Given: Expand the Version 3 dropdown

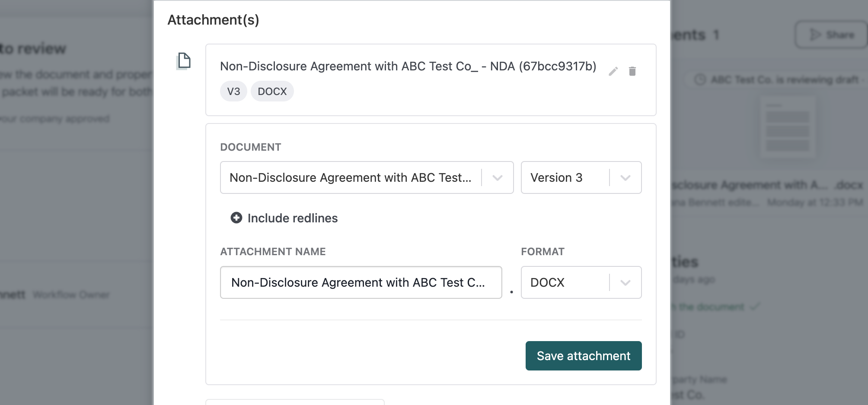Looking at the screenshot, I should 581,177.
